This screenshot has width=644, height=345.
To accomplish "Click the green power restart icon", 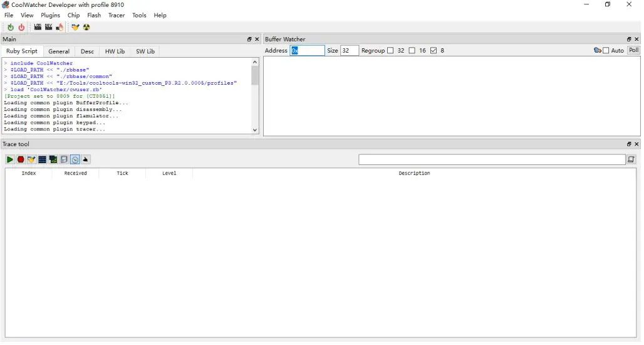I will tap(11, 27).
